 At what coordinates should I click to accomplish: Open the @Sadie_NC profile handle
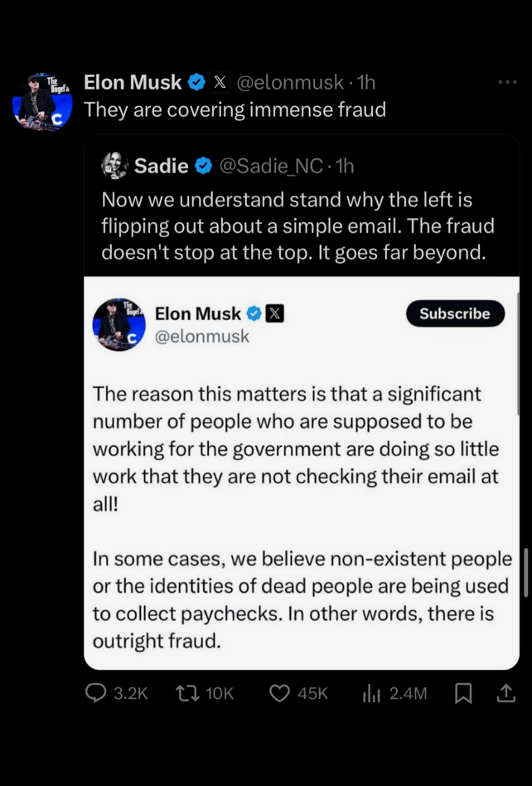click(x=270, y=166)
